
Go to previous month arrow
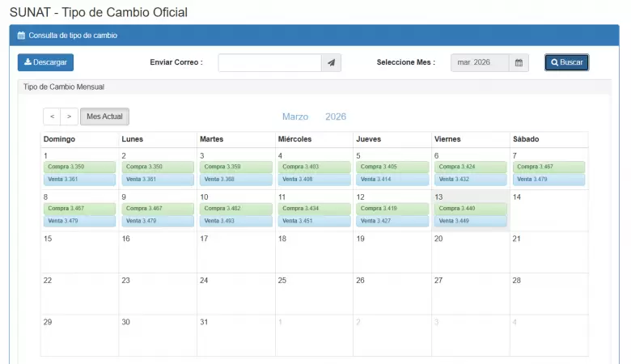(52, 116)
